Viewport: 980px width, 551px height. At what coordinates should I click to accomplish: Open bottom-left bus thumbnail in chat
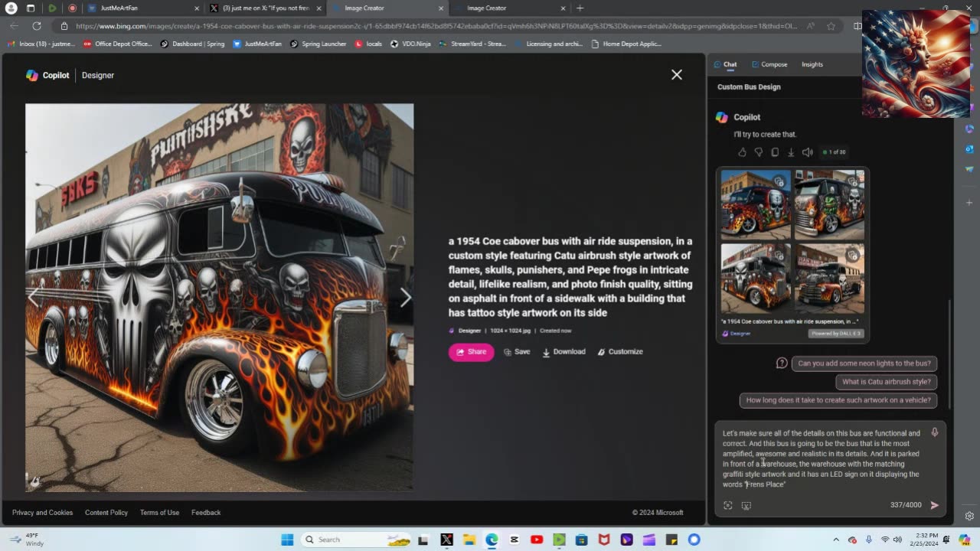[756, 279]
